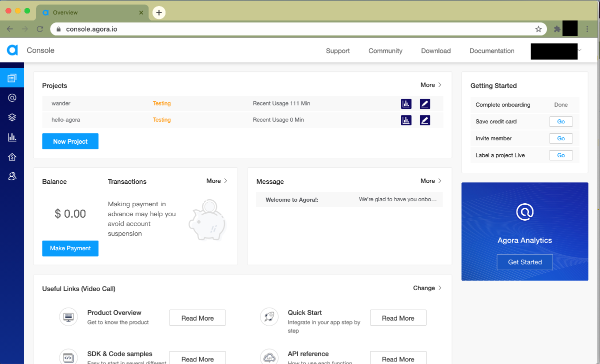
Task: Select the hello-agora project name
Action: click(x=65, y=120)
